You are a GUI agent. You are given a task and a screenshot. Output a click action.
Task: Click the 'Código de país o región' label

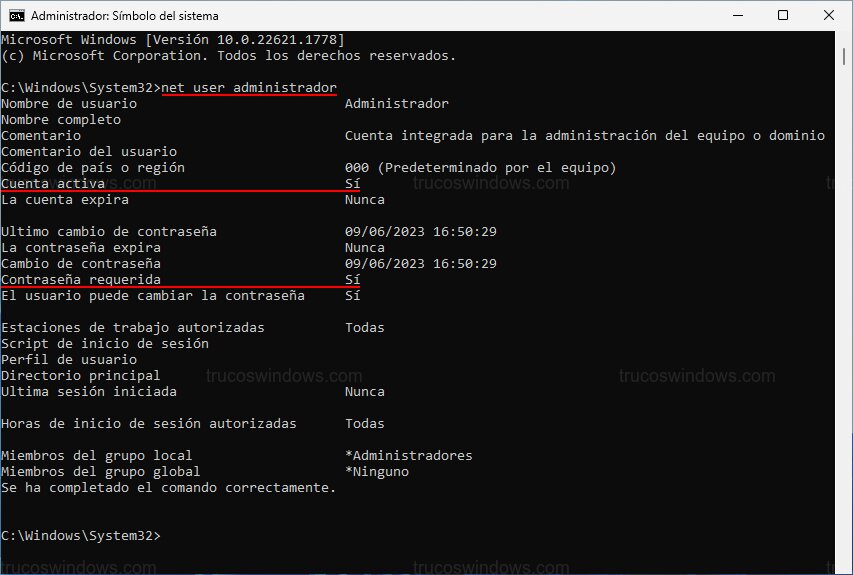[x=93, y=168]
